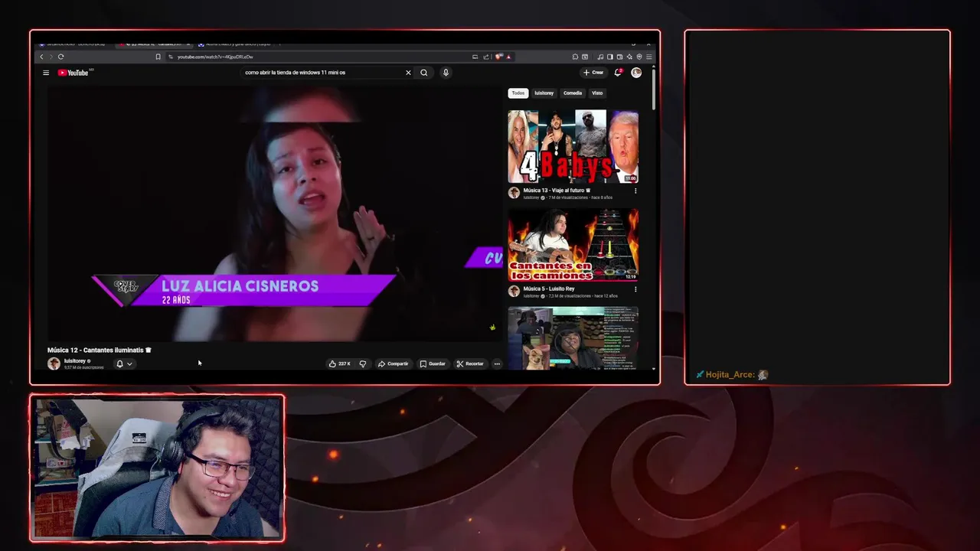Open luisitorey channel avatar under video
Screen dimensions: 980x551
point(54,364)
